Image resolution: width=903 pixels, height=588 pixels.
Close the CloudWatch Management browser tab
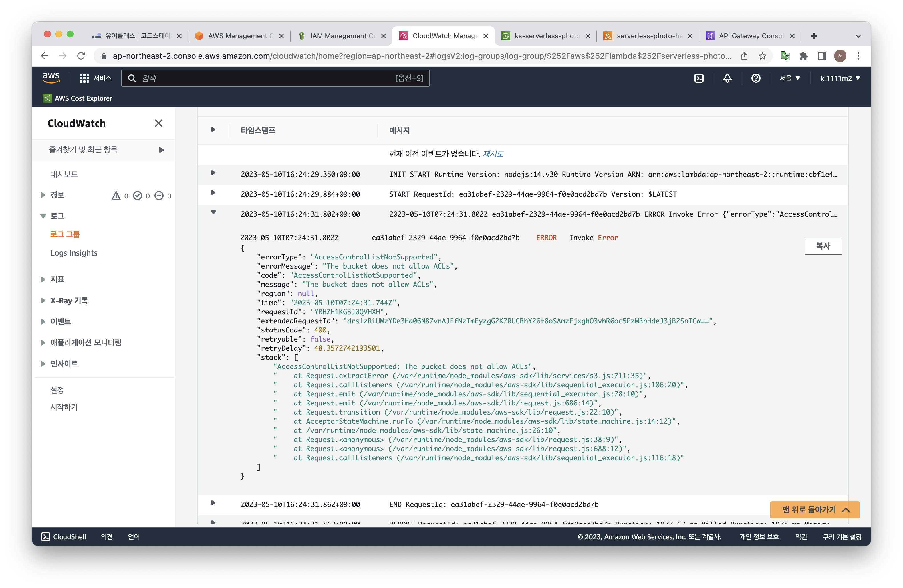(x=485, y=36)
